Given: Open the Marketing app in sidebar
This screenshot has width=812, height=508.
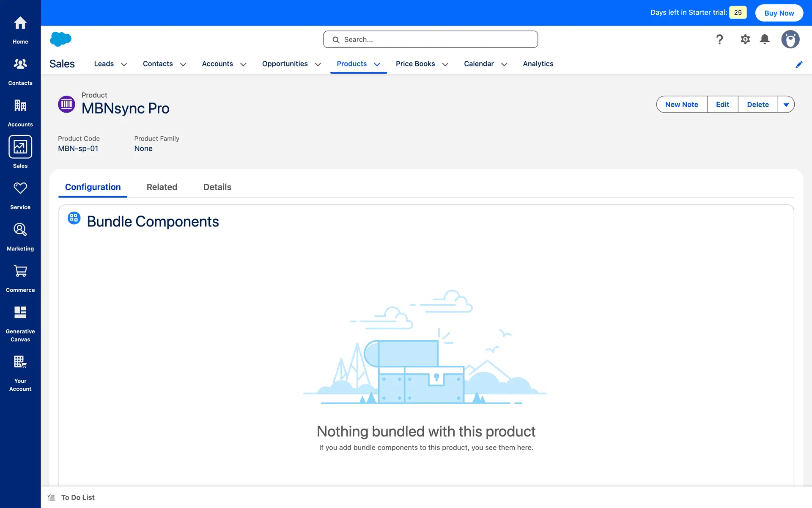Looking at the screenshot, I should (x=20, y=237).
